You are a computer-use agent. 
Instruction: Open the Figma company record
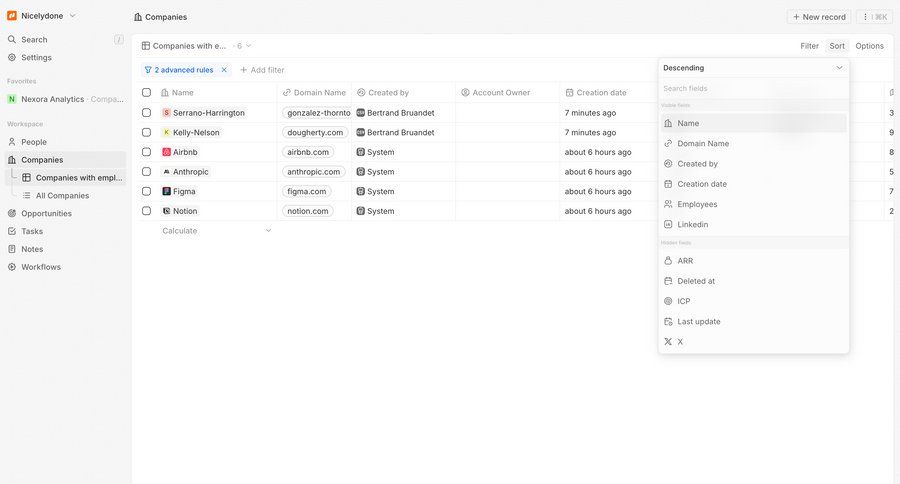pyautogui.click(x=179, y=191)
